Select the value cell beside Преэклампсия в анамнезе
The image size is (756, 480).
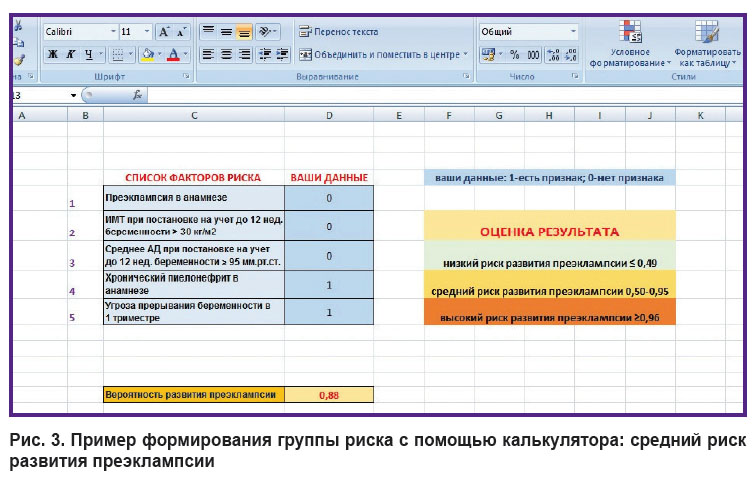click(x=329, y=198)
